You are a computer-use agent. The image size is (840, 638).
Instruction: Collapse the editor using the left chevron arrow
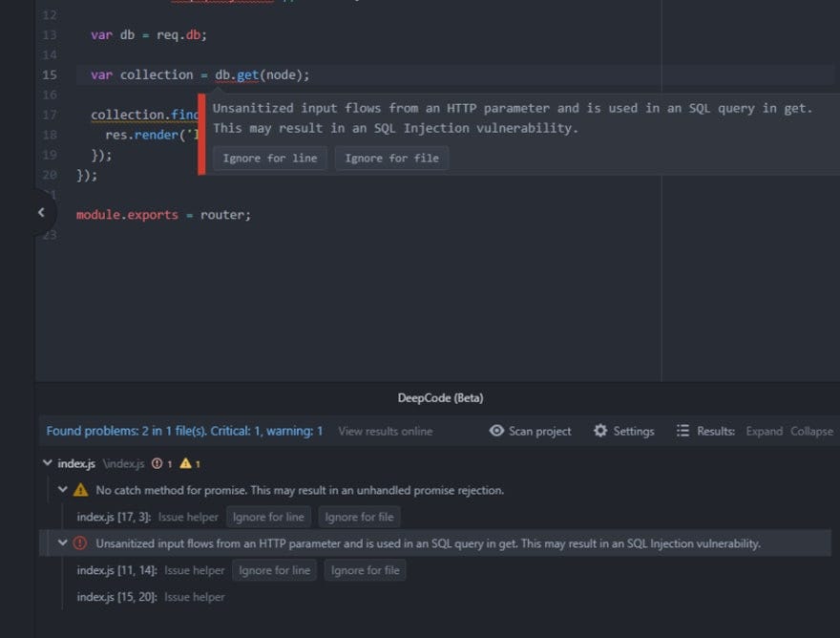click(42, 214)
